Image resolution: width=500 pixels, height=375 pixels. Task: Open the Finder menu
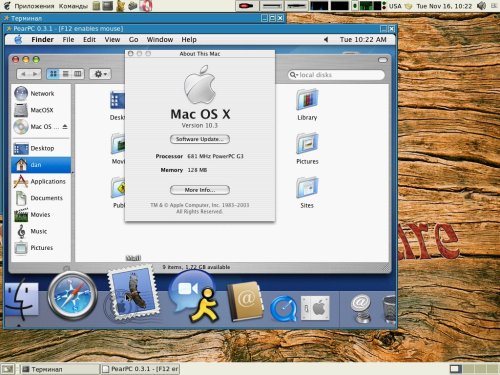click(42, 40)
